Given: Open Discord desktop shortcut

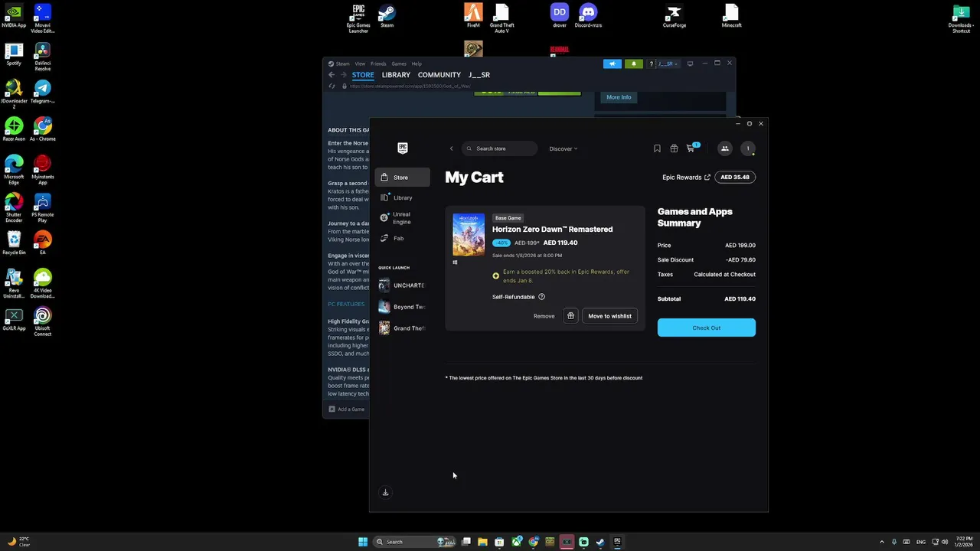Looking at the screenshot, I should (x=588, y=16).
